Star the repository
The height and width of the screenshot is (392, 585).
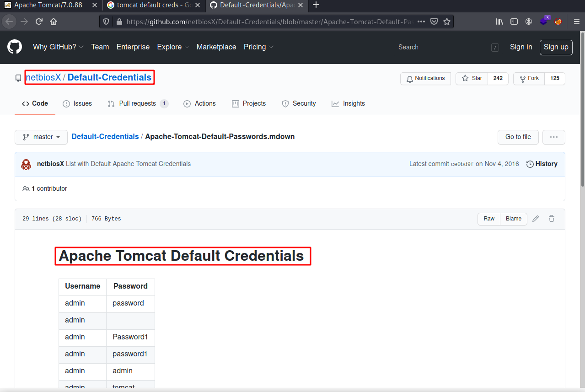point(472,79)
